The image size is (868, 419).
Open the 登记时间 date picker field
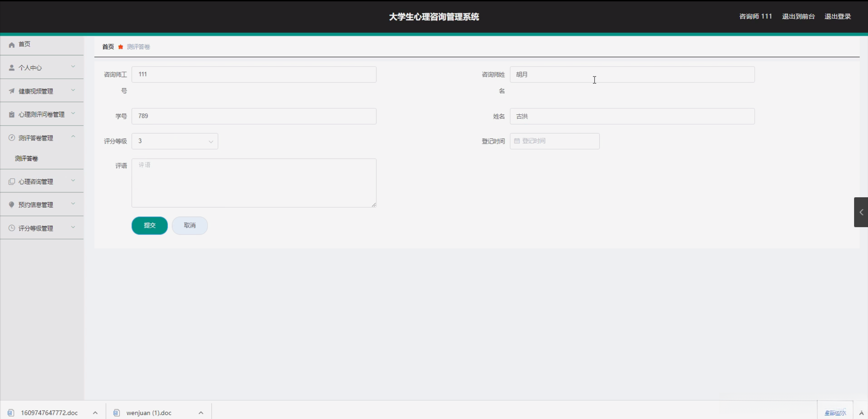tap(555, 141)
